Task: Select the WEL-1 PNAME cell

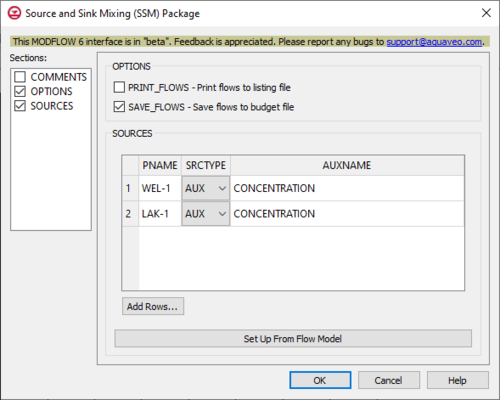Action: click(x=160, y=188)
